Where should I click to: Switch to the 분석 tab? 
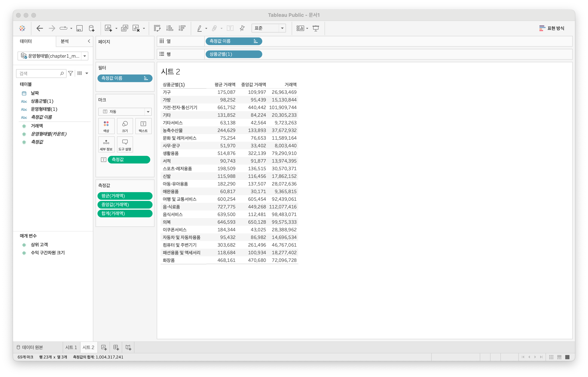[x=65, y=41]
